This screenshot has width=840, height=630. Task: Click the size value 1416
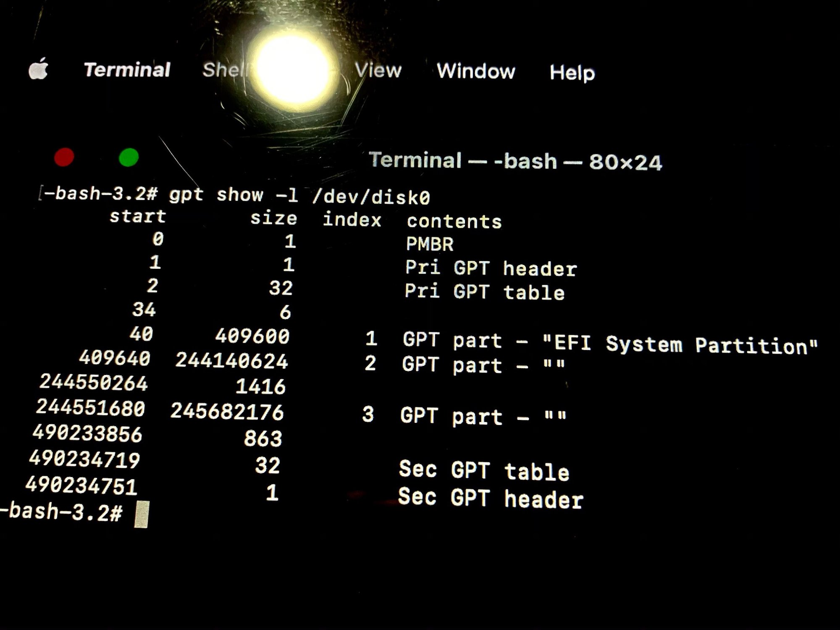(260, 386)
